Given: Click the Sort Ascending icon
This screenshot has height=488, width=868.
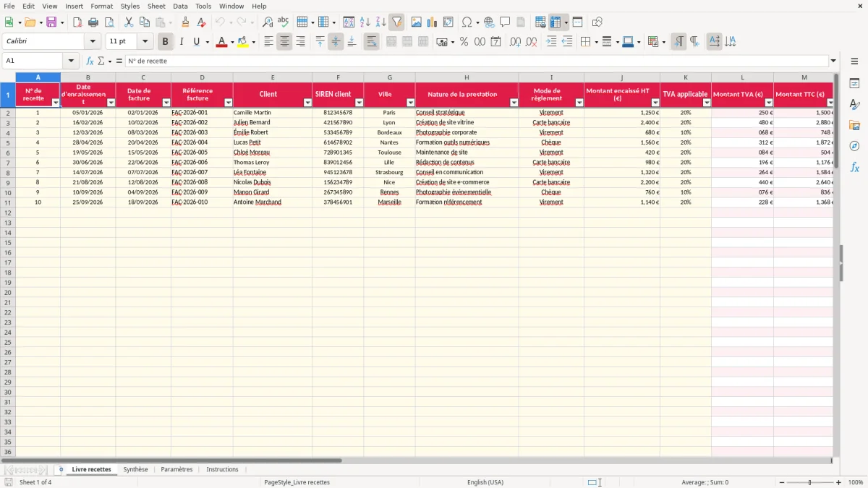Looking at the screenshot, I should pos(365,22).
